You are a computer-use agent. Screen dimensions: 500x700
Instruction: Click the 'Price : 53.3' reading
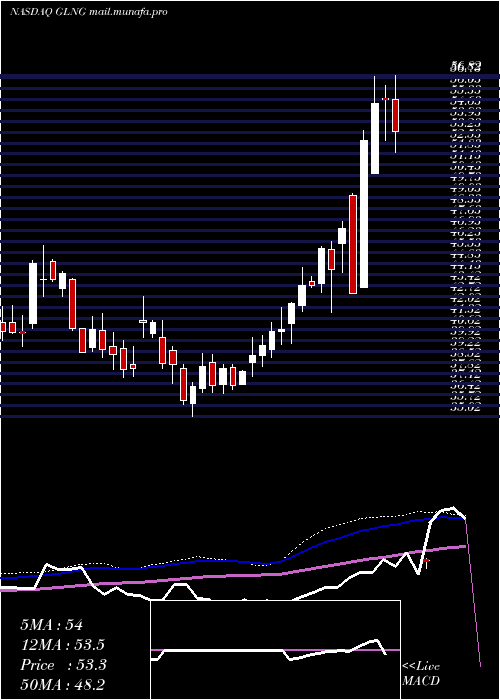63,665
